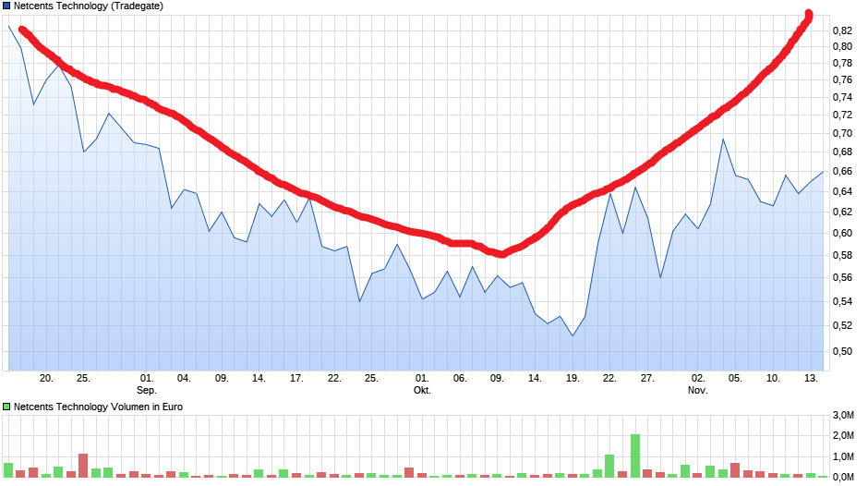Image resolution: width=868 pixels, height=486 pixels.
Task: Click the 0,70 price axis label
Action: (x=842, y=133)
